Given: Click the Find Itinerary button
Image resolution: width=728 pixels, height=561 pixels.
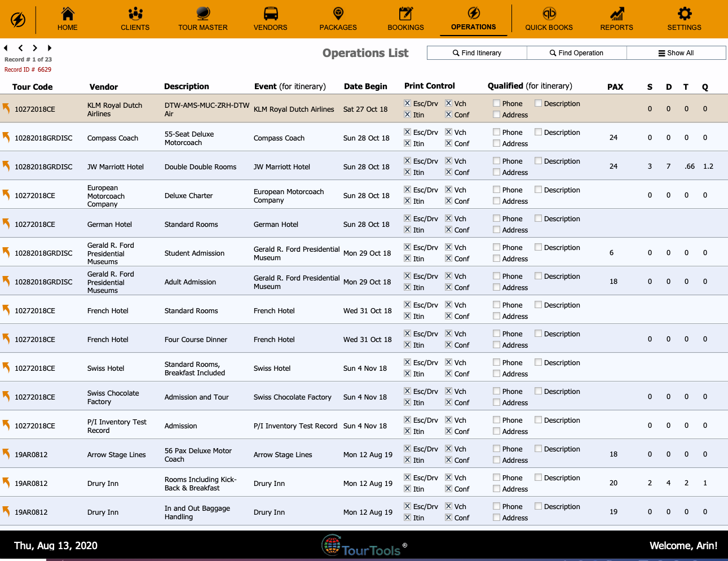Looking at the screenshot, I should [477, 52].
